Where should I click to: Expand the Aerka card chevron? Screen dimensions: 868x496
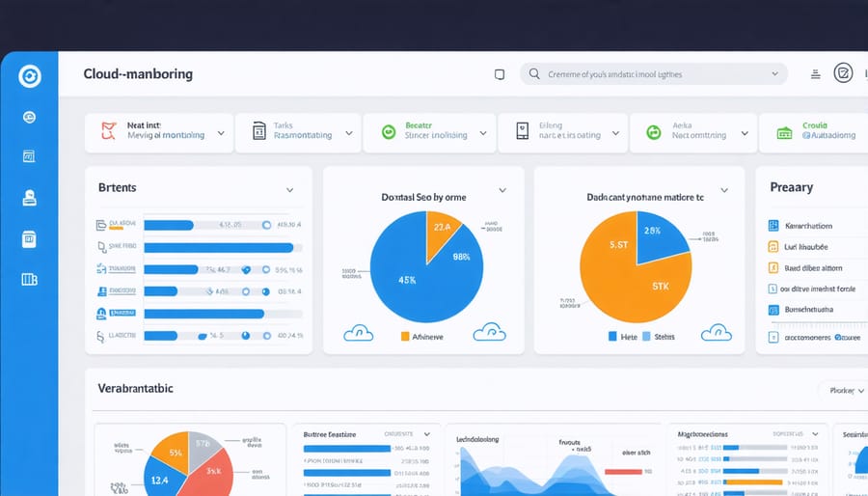coord(745,133)
